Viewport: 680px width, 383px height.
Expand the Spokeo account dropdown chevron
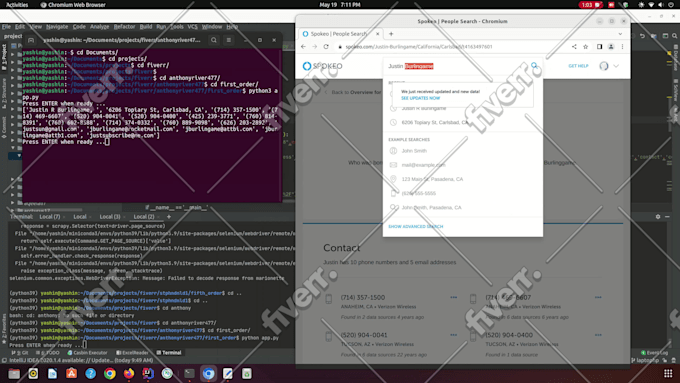pyautogui.click(x=616, y=66)
